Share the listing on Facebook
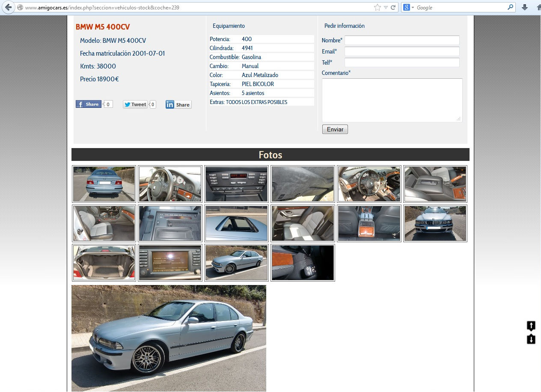 point(89,104)
